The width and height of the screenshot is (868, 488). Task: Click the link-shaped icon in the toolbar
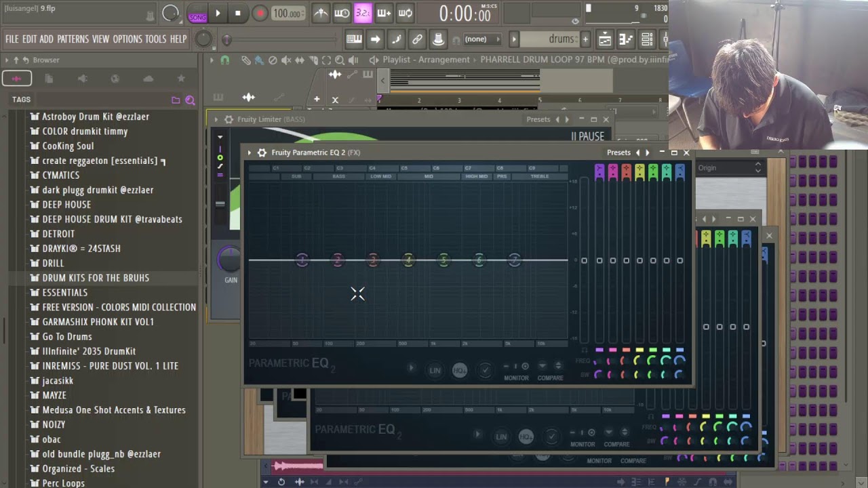tap(417, 39)
